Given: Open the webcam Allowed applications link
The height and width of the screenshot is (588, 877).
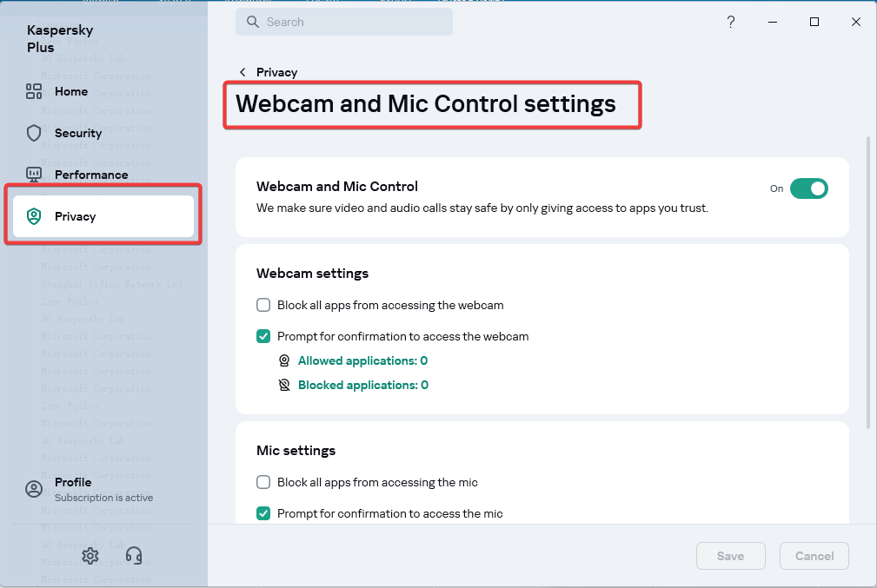Looking at the screenshot, I should click(x=362, y=360).
